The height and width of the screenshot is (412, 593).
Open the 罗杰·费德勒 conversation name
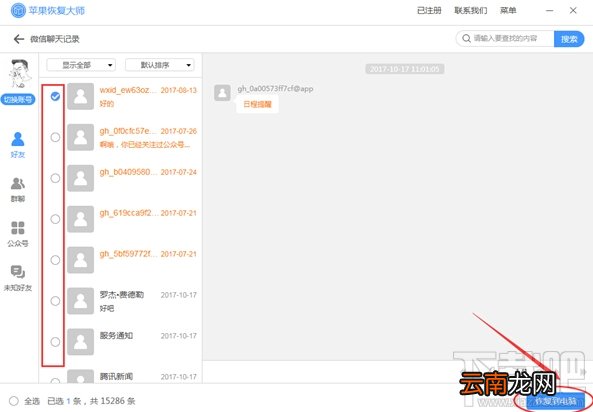point(122,294)
